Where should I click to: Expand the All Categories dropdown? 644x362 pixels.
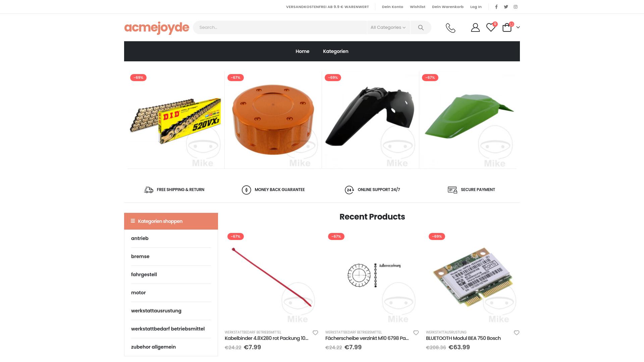point(388,27)
